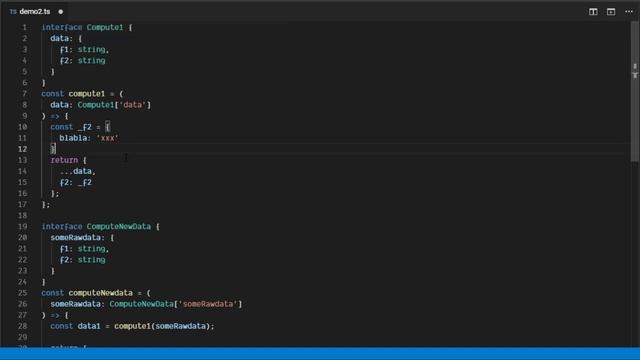Click the TS file icon on tab

pyautogui.click(x=13, y=12)
